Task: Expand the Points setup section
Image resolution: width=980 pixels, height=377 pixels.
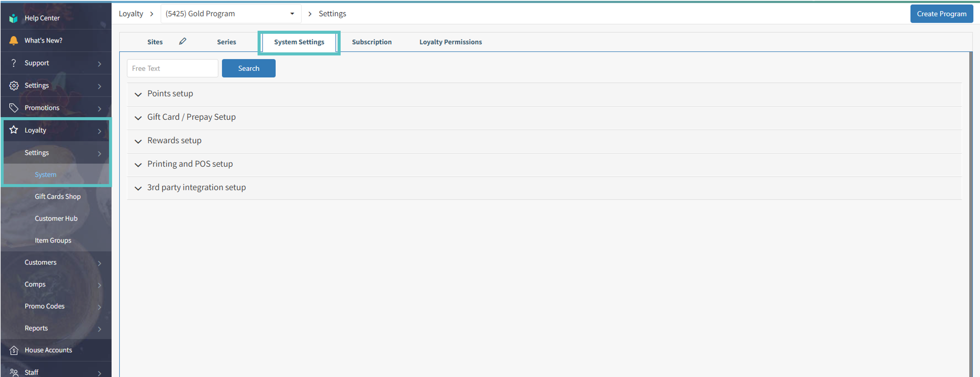Action: pyautogui.click(x=170, y=94)
